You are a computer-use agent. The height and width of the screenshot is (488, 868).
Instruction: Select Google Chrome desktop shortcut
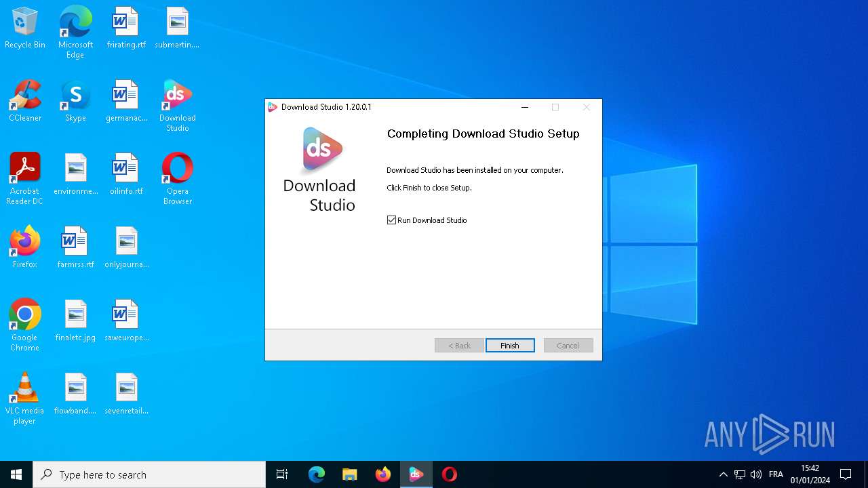25,325
